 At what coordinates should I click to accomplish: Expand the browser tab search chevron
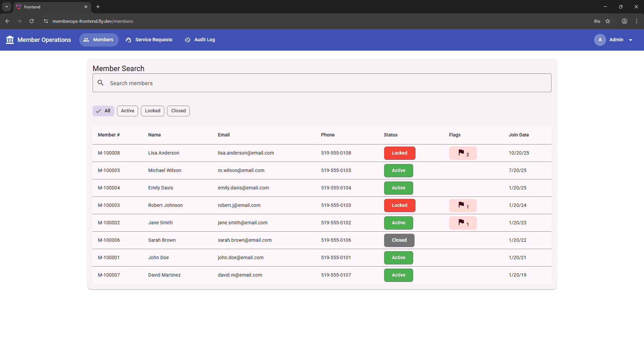pos(7,7)
